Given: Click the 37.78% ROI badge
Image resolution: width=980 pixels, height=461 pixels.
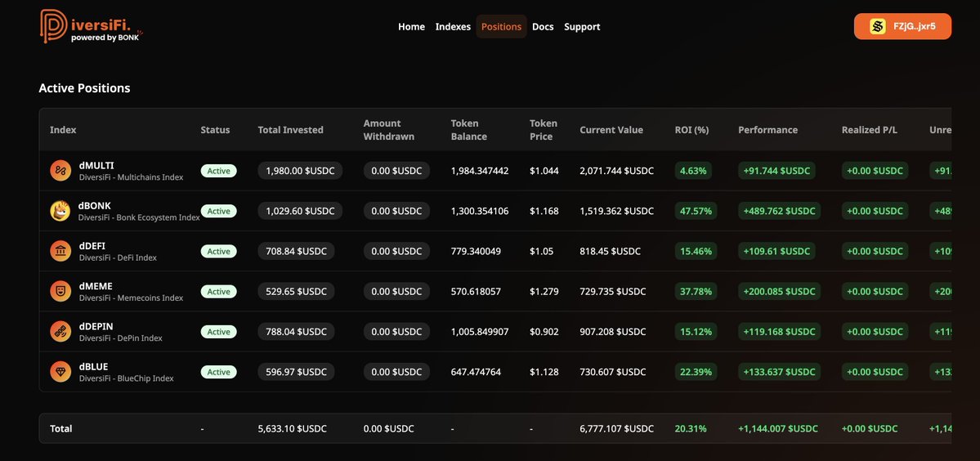Looking at the screenshot, I should [696, 292].
